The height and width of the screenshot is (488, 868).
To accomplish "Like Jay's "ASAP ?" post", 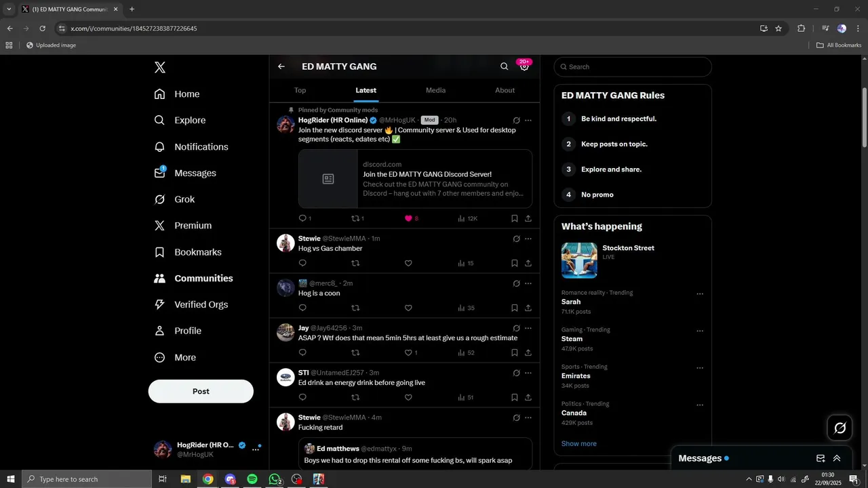I will pos(408,352).
